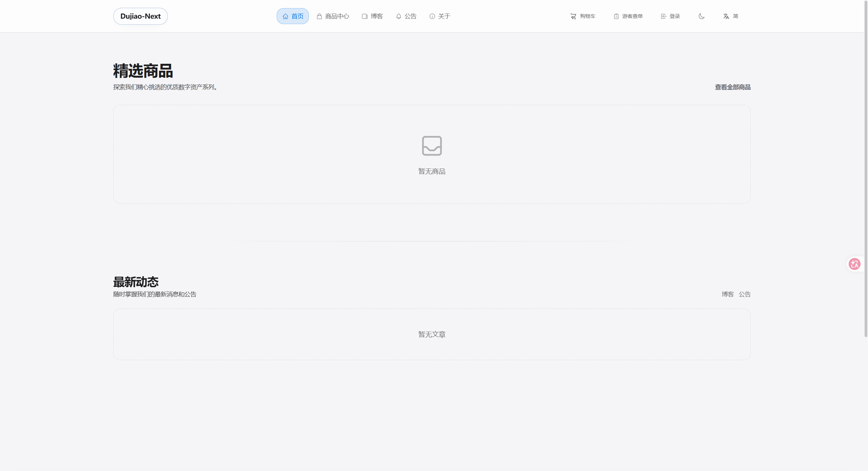The height and width of the screenshot is (471, 868).
Task: Click the bag icon beside 商品中心
Action: coord(319,16)
